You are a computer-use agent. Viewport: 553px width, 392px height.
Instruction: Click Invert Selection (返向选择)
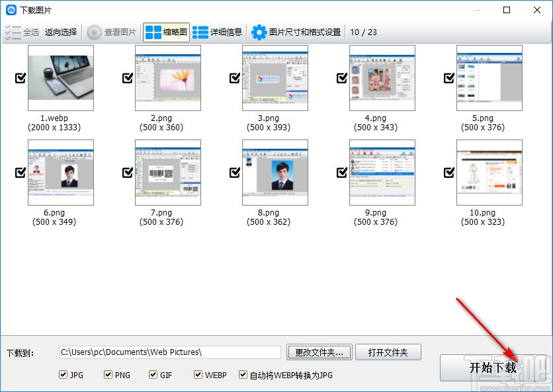61,32
